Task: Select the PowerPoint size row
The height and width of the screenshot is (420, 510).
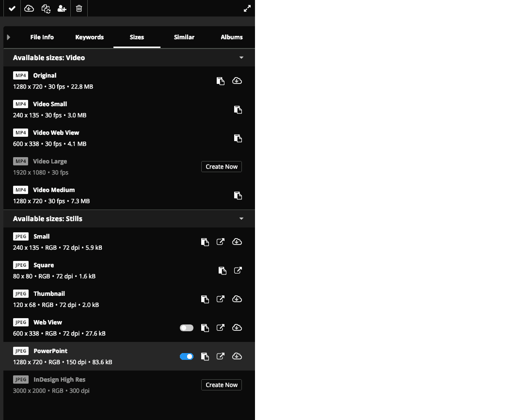Action: point(129,356)
